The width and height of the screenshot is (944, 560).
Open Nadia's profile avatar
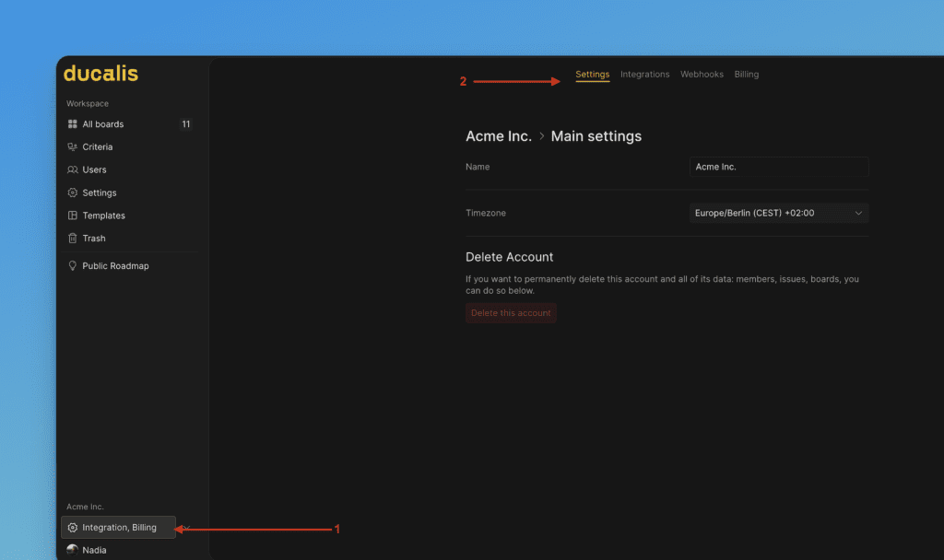pyautogui.click(x=73, y=549)
